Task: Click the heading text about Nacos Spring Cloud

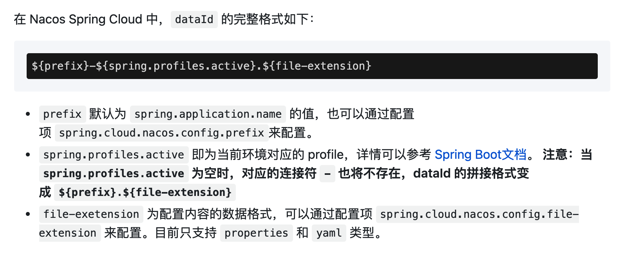Action: pyautogui.click(x=89, y=19)
